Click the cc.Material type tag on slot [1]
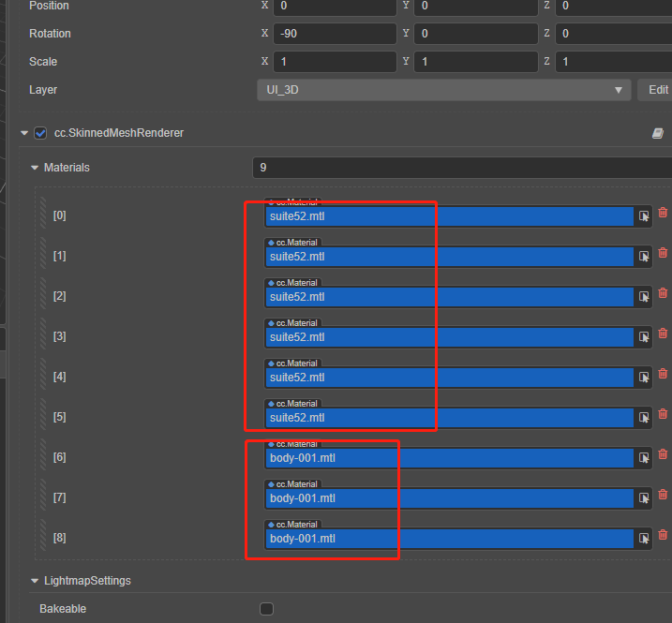This screenshot has width=672, height=623. pyautogui.click(x=292, y=243)
